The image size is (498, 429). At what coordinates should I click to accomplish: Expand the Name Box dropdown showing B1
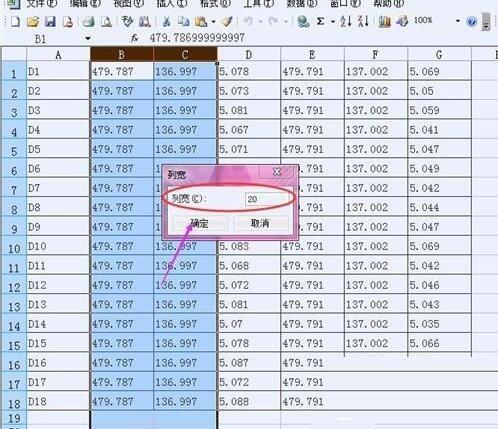point(88,38)
